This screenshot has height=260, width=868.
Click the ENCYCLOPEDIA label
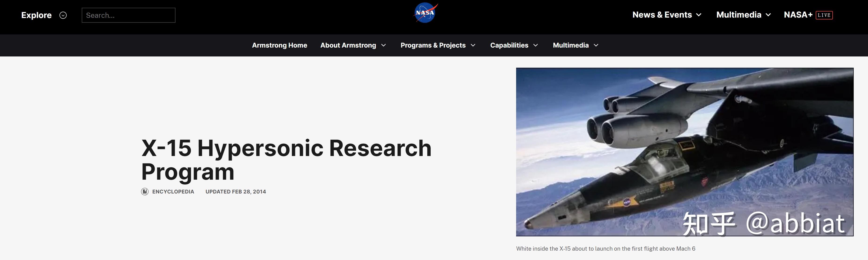pyautogui.click(x=173, y=191)
